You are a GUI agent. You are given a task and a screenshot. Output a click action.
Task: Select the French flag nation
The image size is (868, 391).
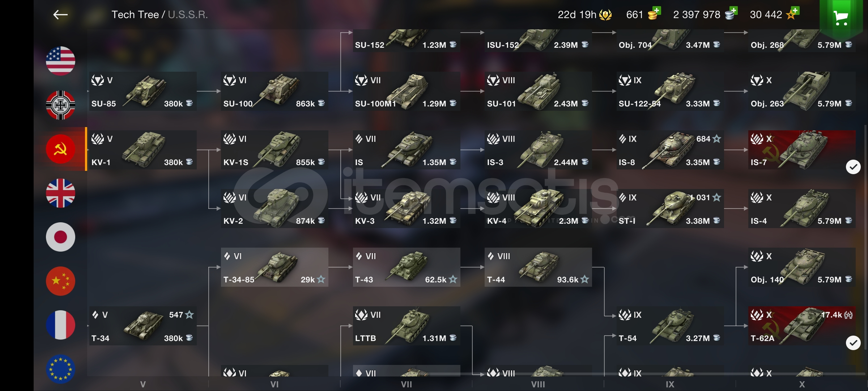tap(60, 325)
